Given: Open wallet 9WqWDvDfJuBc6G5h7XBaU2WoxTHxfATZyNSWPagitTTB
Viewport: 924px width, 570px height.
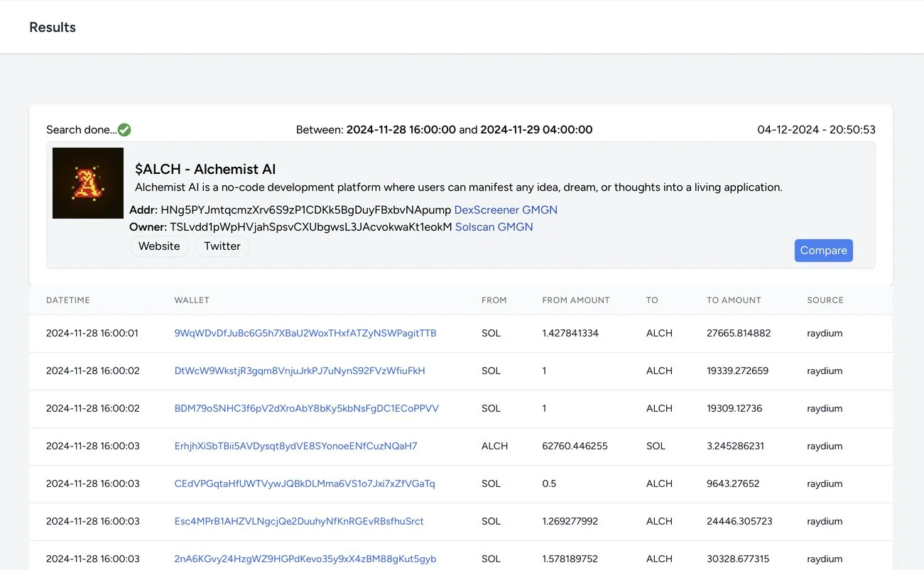Looking at the screenshot, I should (305, 333).
